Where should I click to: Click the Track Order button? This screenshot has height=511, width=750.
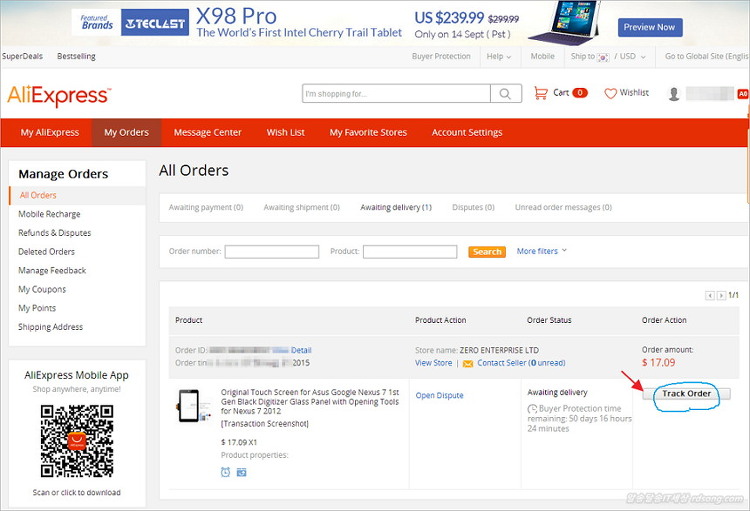(x=686, y=394)
